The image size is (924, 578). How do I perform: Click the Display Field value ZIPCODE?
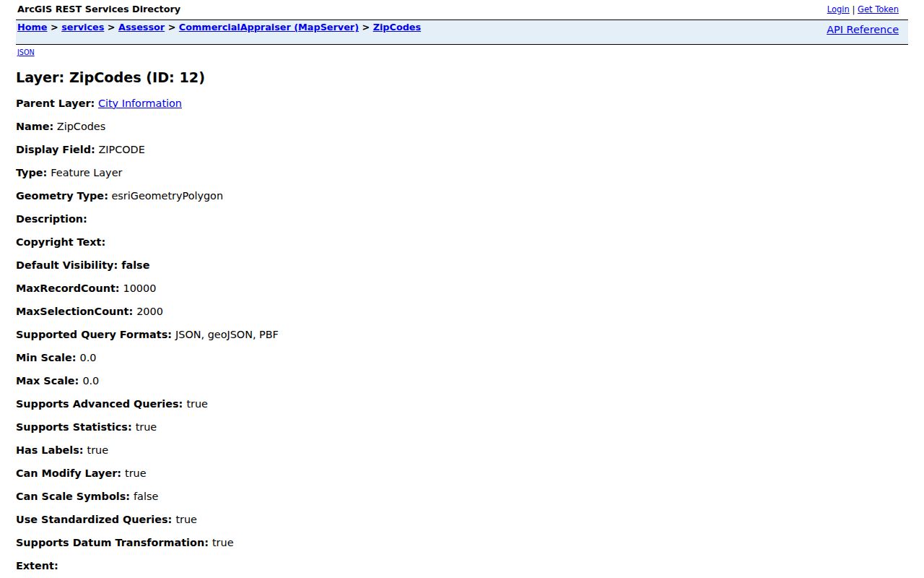click(121, 150)
